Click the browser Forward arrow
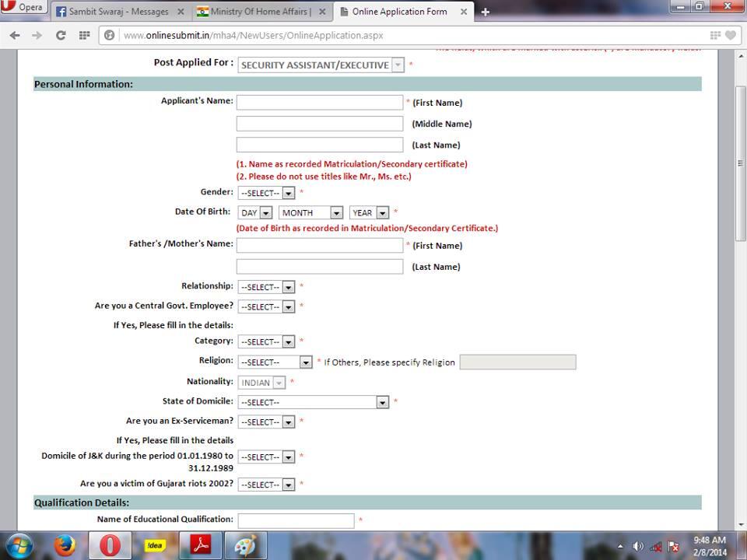Viewport: 747px width, 560px height. pyautogui.click(x=37, y=35)
